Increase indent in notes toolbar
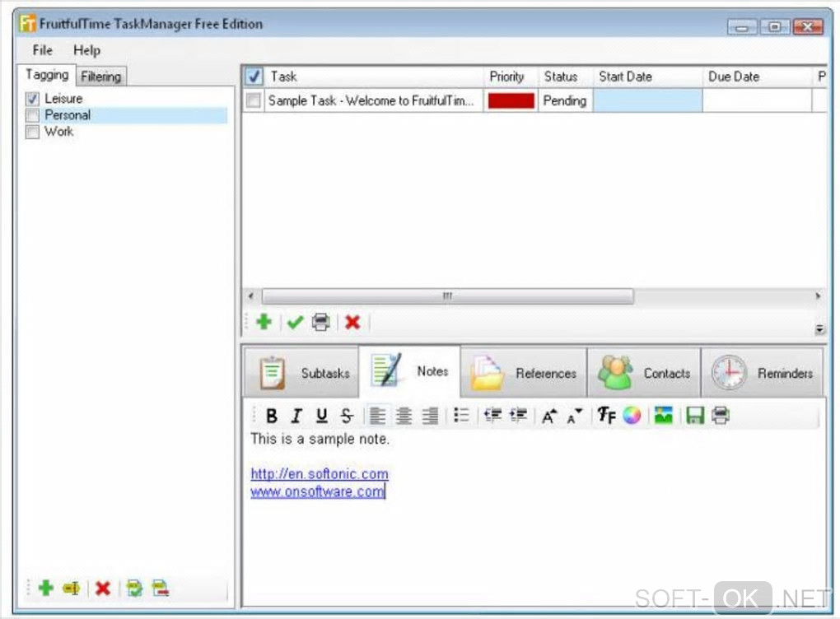Image resolution: width=840 pixels, height=619 pixels. 518,416
